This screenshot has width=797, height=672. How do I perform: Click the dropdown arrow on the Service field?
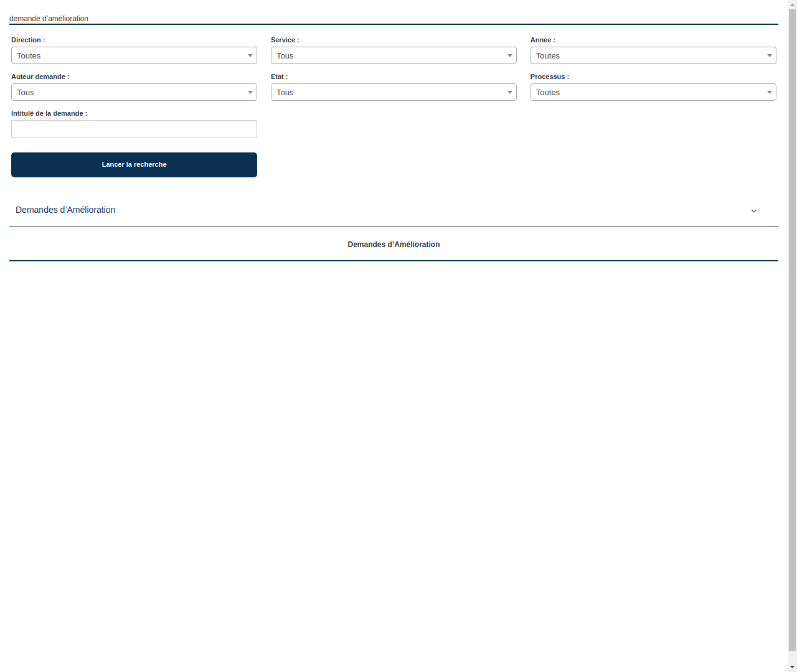pos(509,55)
